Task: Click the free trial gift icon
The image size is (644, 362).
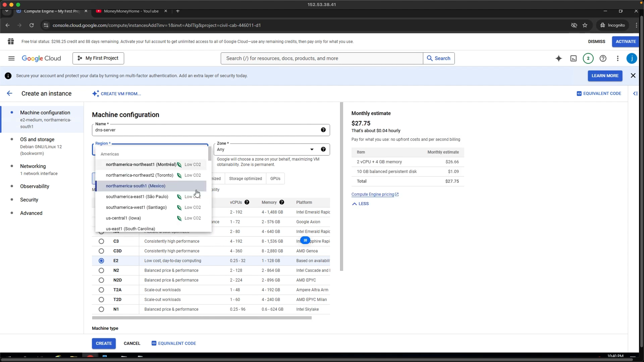Action: click(11, 42)
